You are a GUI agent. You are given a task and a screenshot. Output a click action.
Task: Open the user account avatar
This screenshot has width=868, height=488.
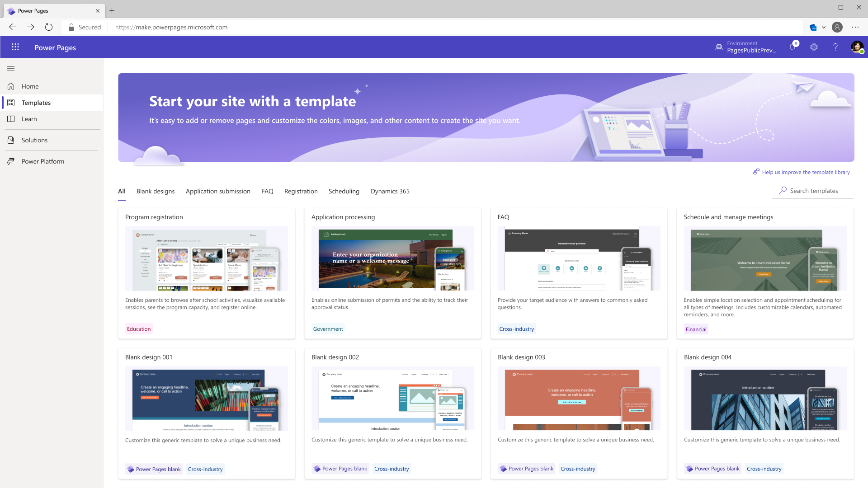click(857, 47)
